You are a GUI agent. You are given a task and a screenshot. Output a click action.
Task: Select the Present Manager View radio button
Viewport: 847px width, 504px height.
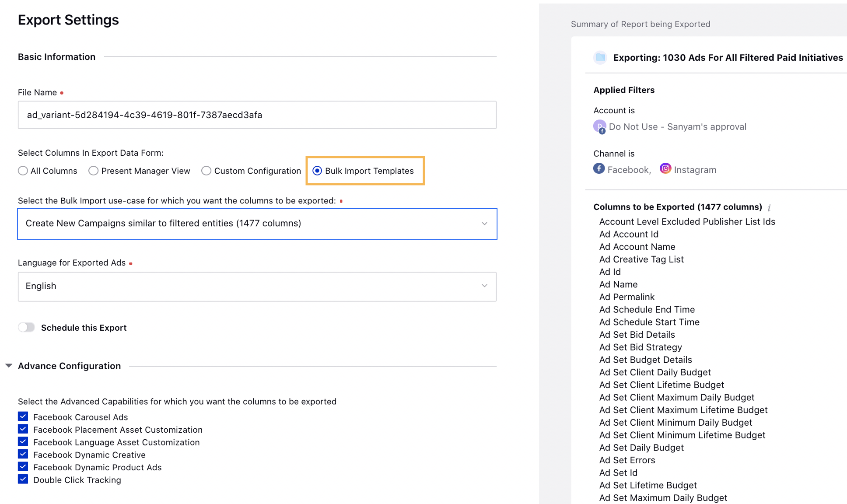[x=93, y=170]
